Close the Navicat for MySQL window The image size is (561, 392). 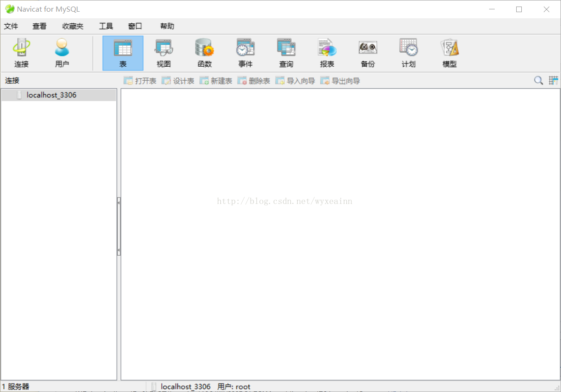pos(547,9)
